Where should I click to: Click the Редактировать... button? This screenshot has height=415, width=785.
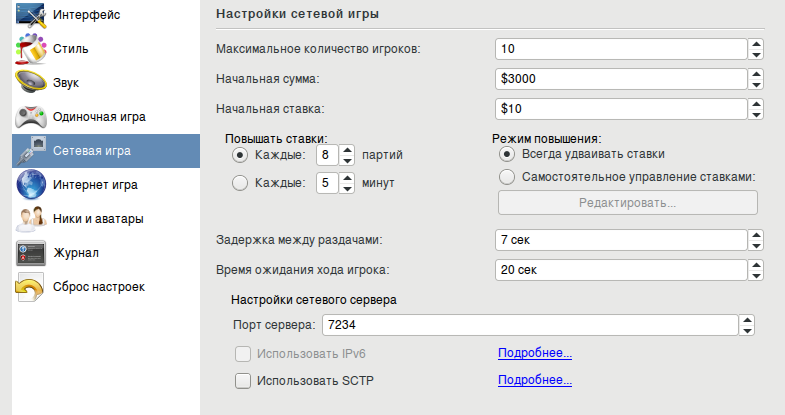628,203
